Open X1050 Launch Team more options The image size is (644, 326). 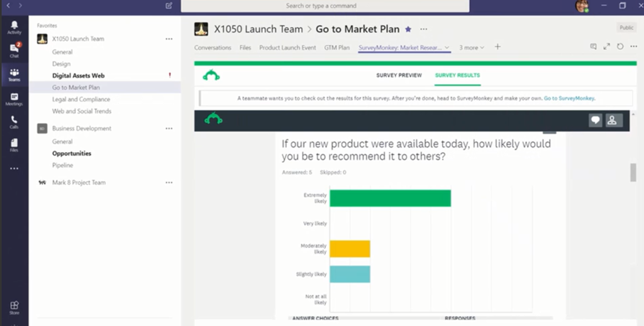point(169,39)
